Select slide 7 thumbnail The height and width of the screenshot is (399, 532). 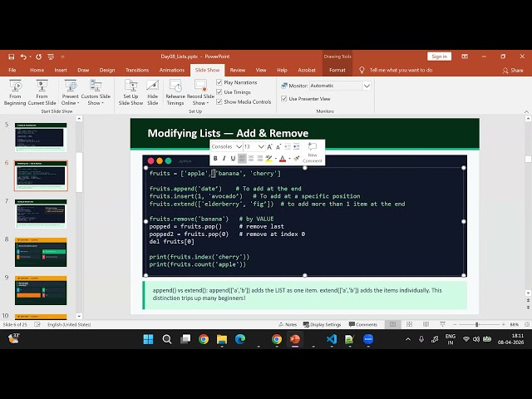click(41, 214)
